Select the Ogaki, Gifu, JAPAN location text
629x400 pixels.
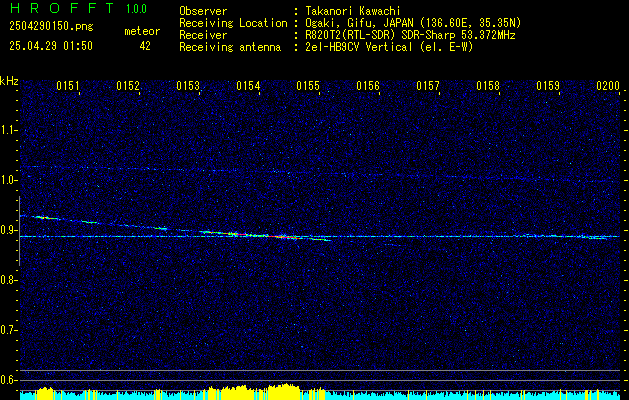tap(413, 23)
